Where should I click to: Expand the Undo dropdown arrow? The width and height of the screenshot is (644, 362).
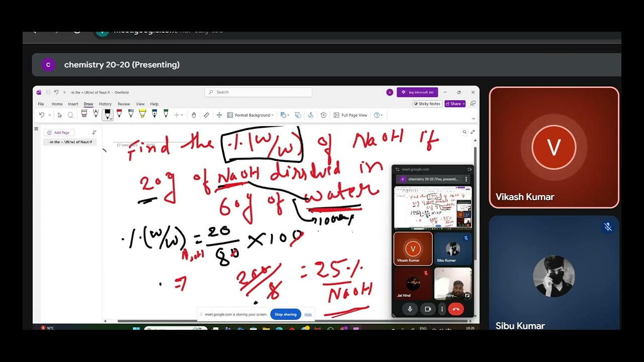coord(49,115)
